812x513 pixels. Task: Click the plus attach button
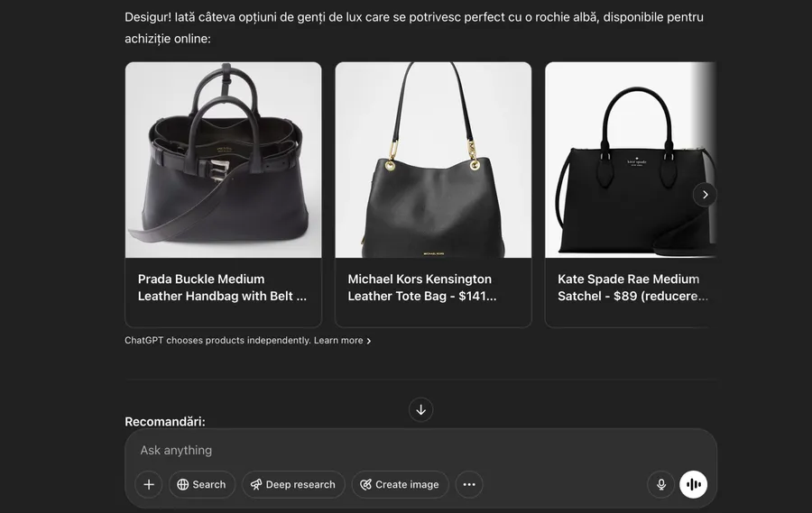click(149, 484)
